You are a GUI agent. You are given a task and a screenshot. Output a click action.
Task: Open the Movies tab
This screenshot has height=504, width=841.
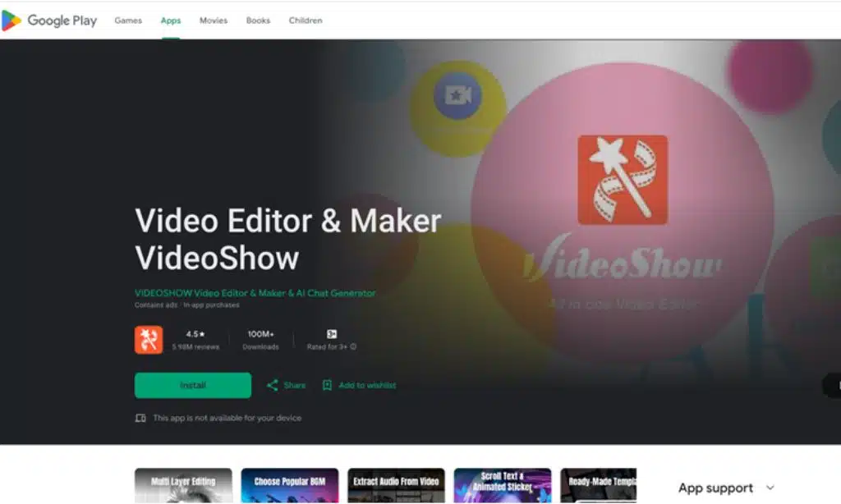(x=213, y=21)
